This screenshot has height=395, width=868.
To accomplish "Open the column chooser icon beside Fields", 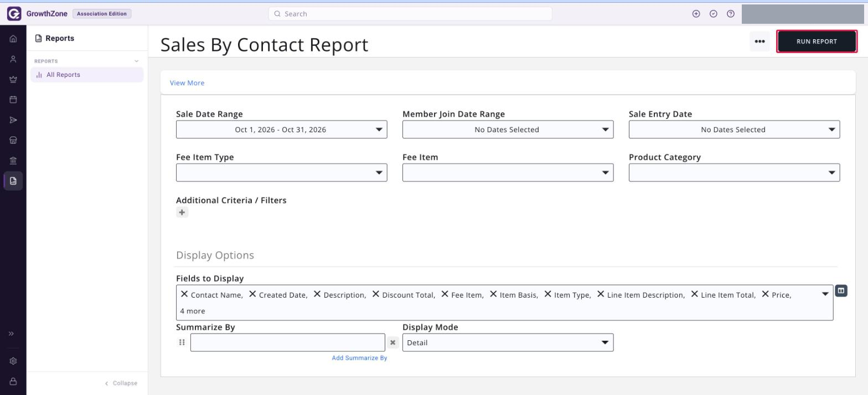I will pyautogui.click(x=841, y=290).
